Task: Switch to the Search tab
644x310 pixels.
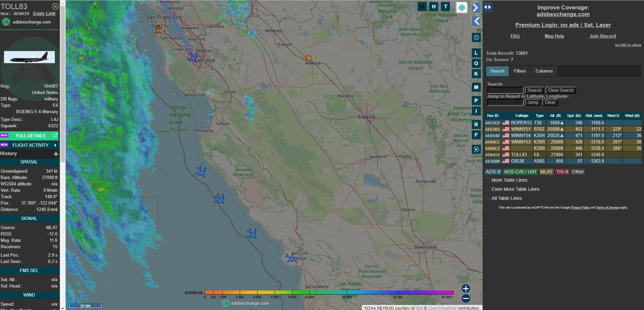Action: point(497,71)
